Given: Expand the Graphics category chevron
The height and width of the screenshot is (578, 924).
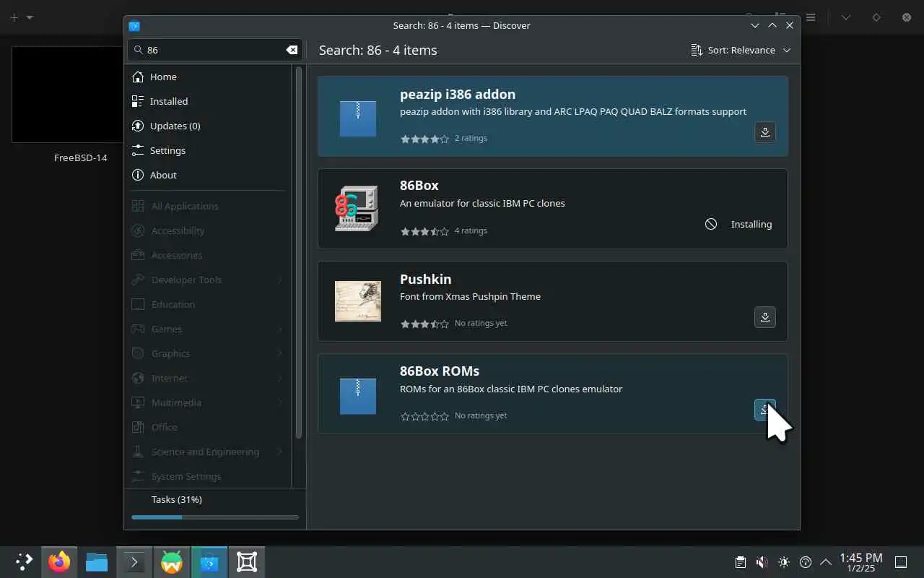Looking at the screenshot, I should pyautogui.click(x=280, y=353).
